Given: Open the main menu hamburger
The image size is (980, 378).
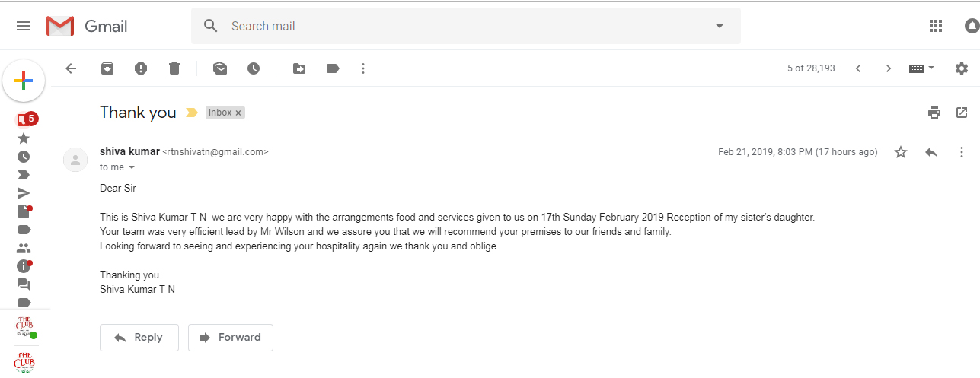Looking at the screenshot, I should click(x=24, y=26).
